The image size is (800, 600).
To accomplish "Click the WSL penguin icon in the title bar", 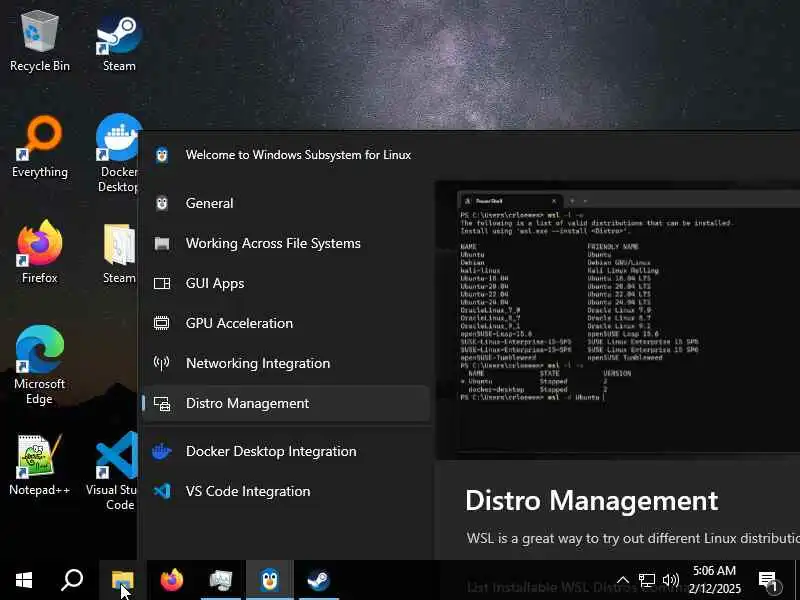I will click(x=162, y=155).
